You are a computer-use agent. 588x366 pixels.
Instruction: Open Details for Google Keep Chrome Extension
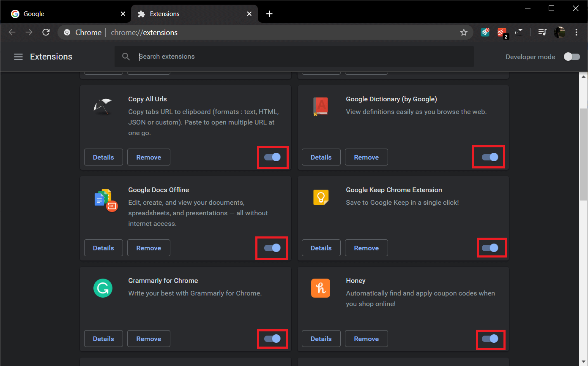[x=321, y=248]
